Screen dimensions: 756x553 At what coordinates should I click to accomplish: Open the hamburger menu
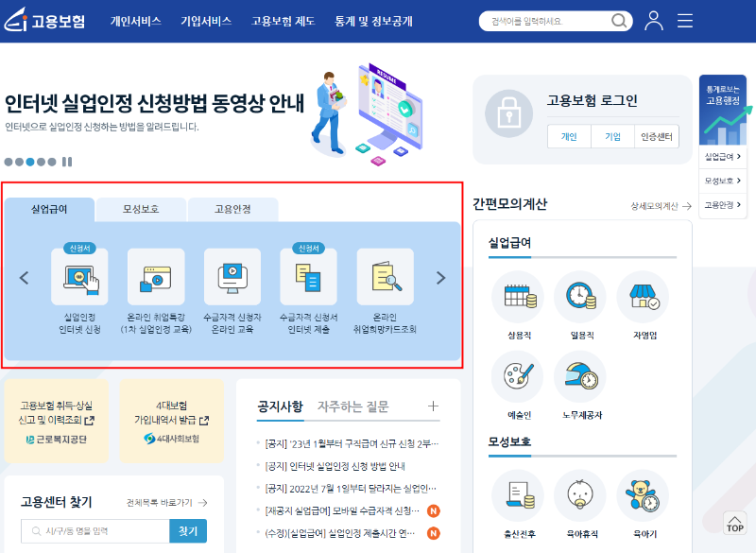pos(684,20)
